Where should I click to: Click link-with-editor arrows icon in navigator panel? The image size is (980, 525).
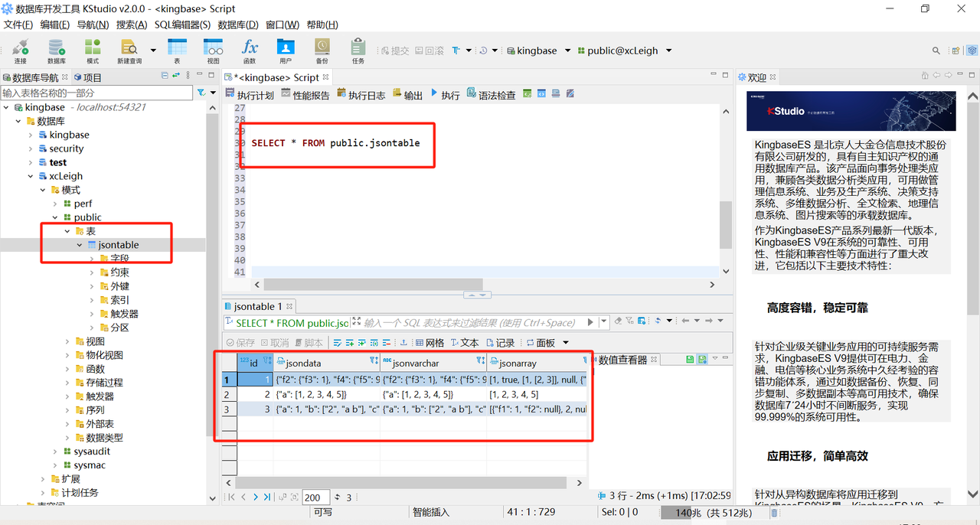click(176, 75)
